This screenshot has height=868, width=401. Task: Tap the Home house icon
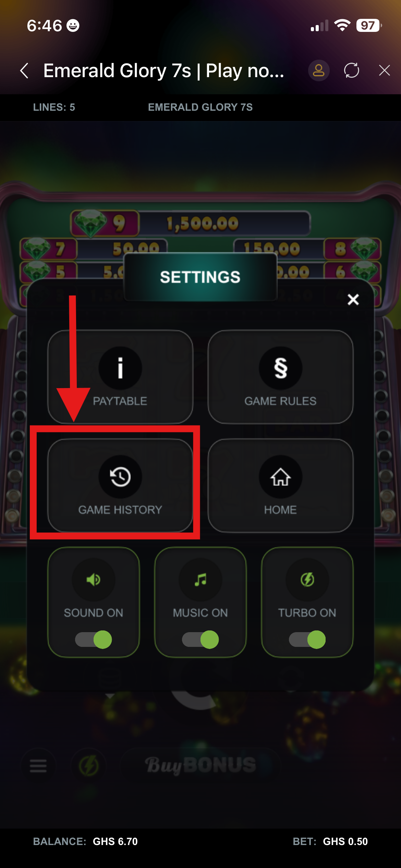point(280,477)
